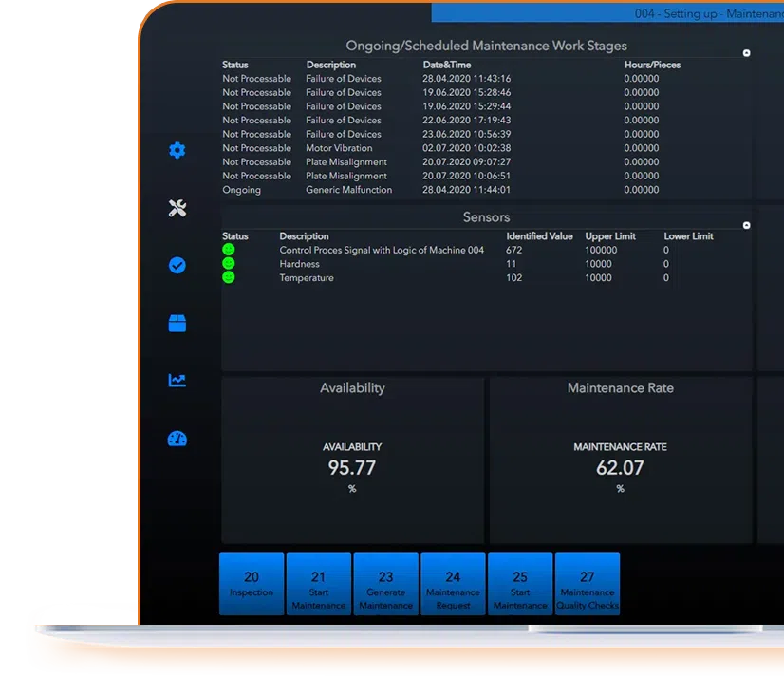
Task: Open the gauge dashboard sidebar icon
Action: [177, 439]
